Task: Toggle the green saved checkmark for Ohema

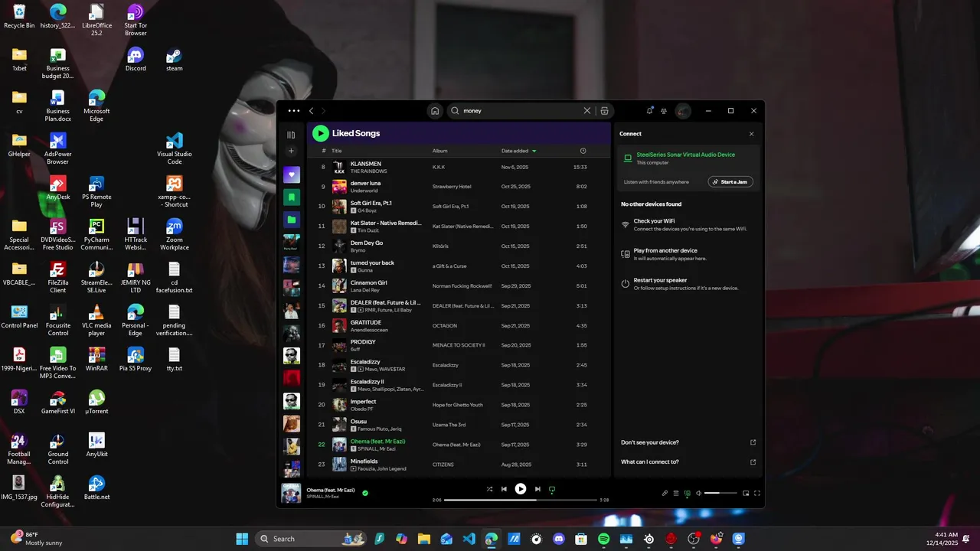Action: 365,493
